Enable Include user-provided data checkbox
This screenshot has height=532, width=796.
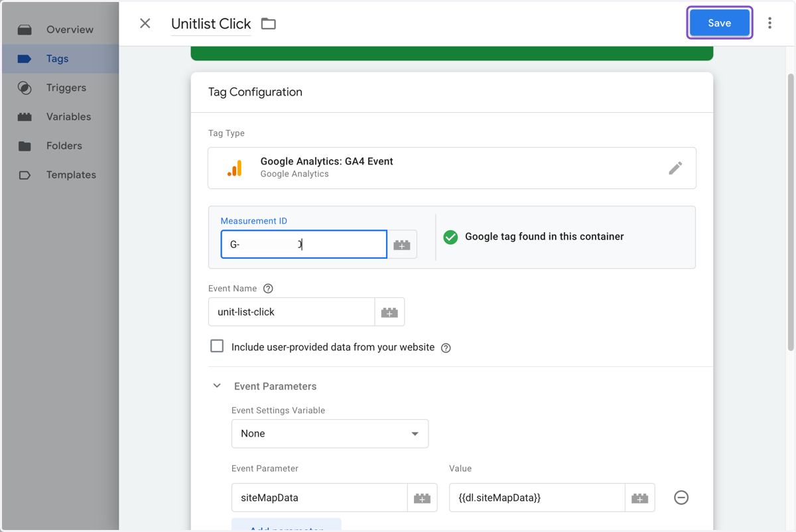(x=217, y=346)
